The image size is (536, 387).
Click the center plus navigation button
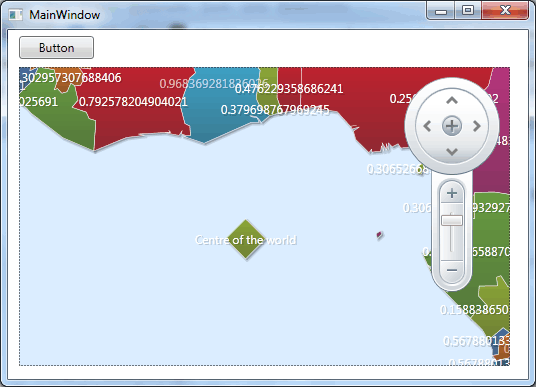[x=452, y=126]
